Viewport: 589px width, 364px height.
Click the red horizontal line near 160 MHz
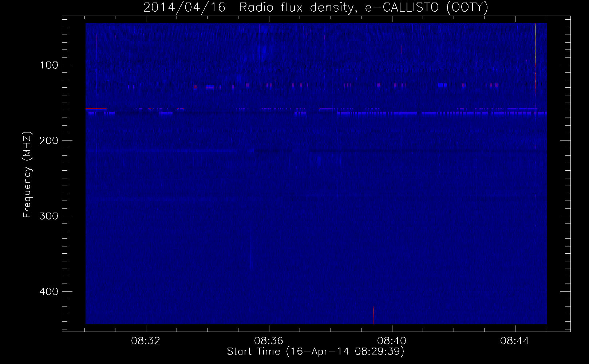click(96, 108)
